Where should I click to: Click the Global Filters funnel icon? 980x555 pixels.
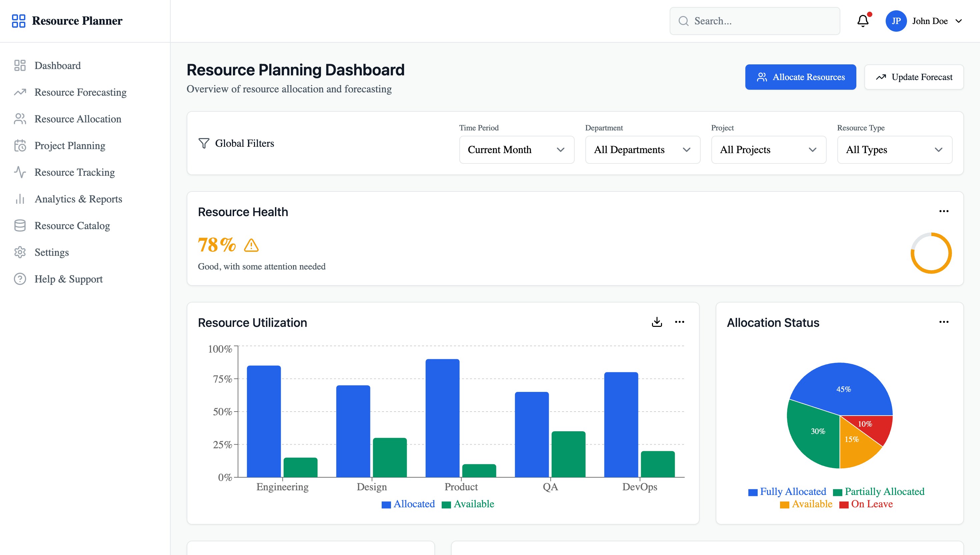pos(204,143)
